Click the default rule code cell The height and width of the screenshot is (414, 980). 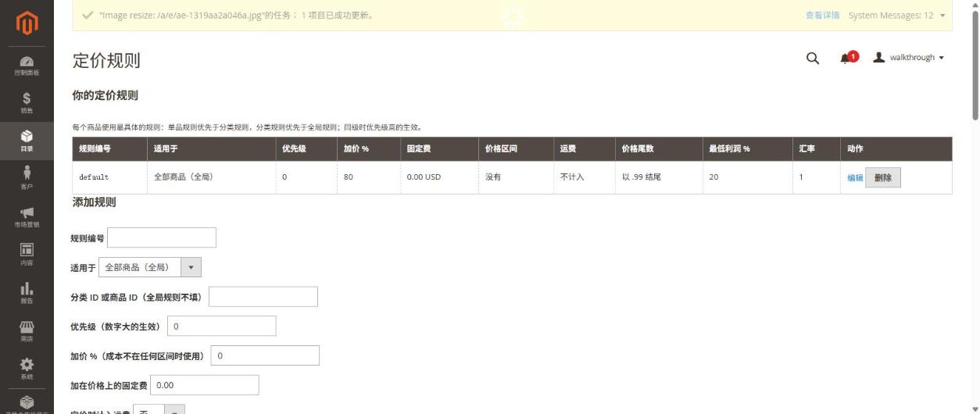click(x=109, y=178)
